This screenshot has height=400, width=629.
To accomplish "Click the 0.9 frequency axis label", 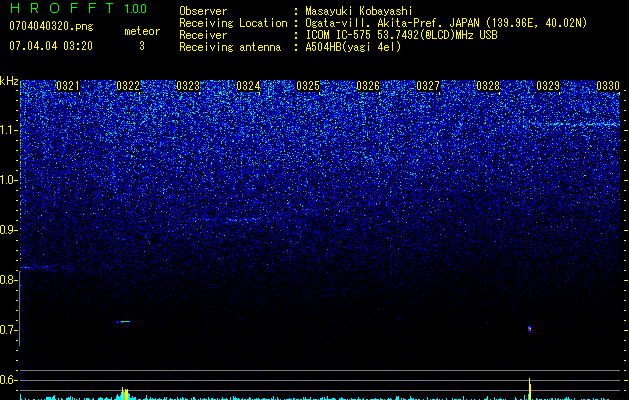I will [x=9, y=230].
